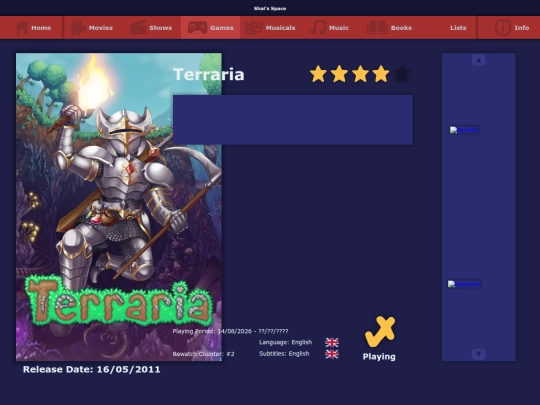Select the Games menu label
The image size is (540, 405).
[x=222, y=28]
